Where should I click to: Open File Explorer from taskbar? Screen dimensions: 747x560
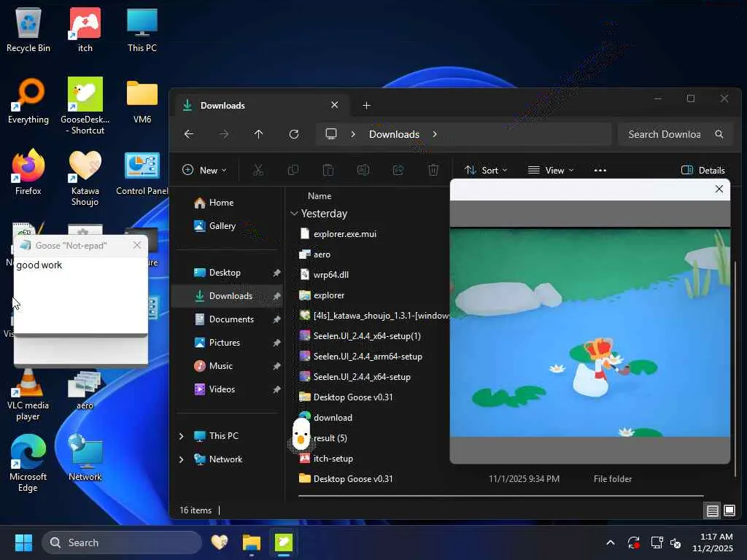[252, 542]
